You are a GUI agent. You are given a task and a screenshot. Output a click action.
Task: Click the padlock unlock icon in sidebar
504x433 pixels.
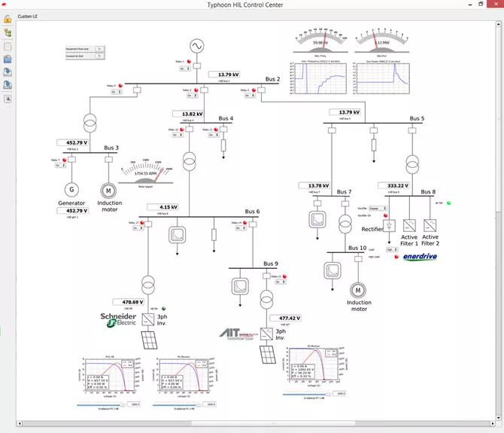pyautogui.click(x=8, y=19)
